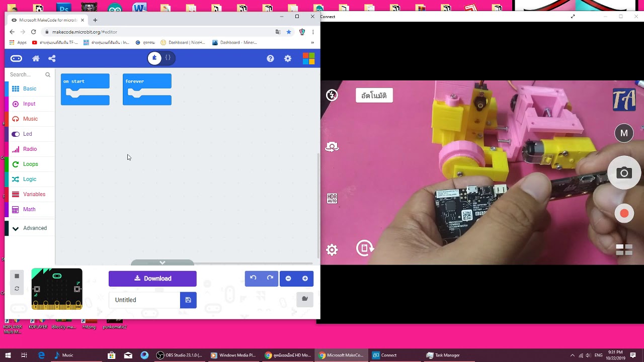Expand the Advanced toolbox section

coord(30,228)
